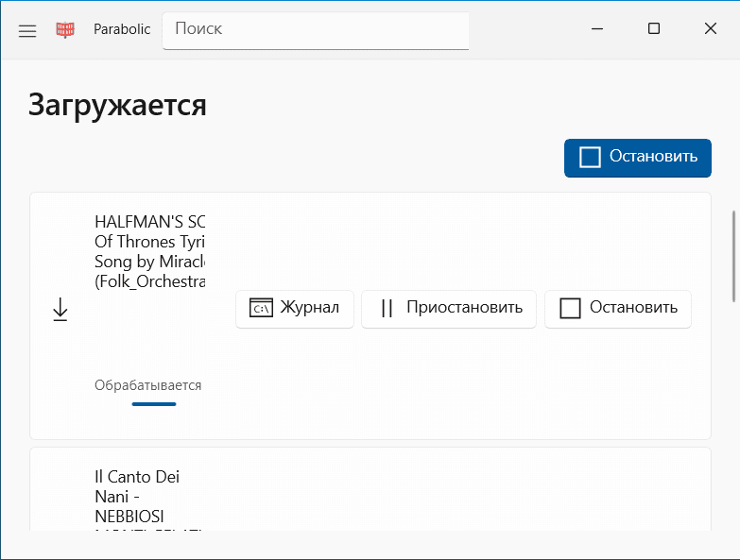Stop HALFMAN'S SONG download with Остановить
Image resolution: width=740 pixels, height=560 pixels.
click(x=618, y=309)
